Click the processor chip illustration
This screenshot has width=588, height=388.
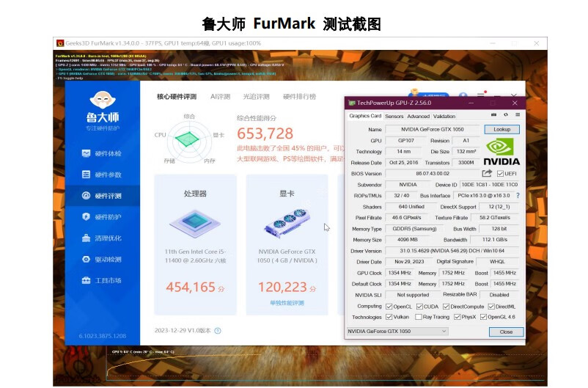point(195,224)
